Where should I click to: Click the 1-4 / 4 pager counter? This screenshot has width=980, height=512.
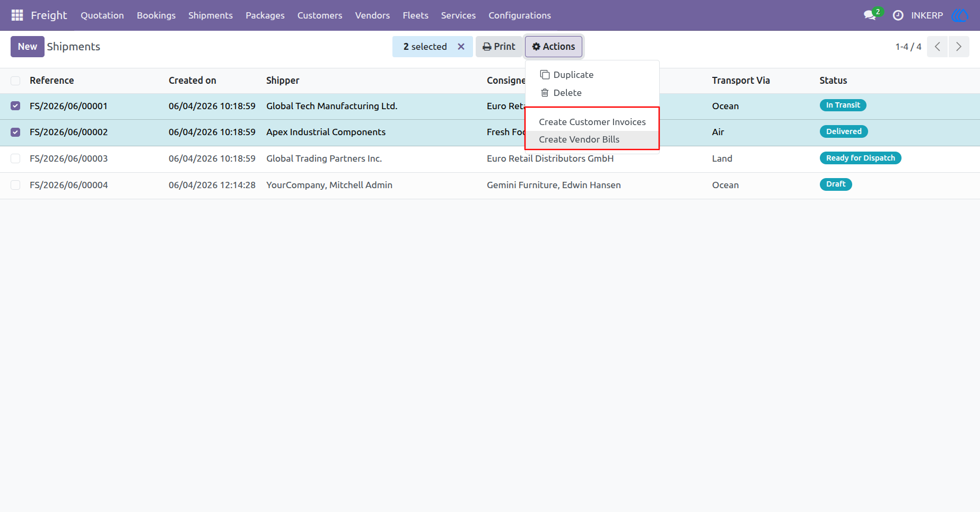(x=908, y=47)
